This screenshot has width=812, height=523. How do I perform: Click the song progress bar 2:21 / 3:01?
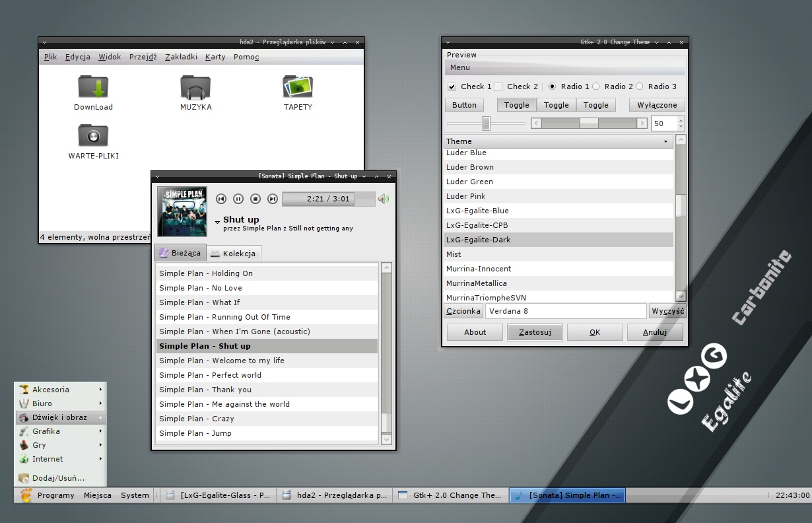[x=329, y=199]
